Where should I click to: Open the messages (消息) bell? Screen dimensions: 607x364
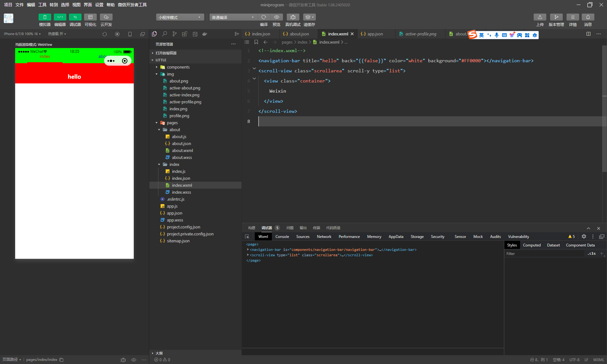point(588,17)
